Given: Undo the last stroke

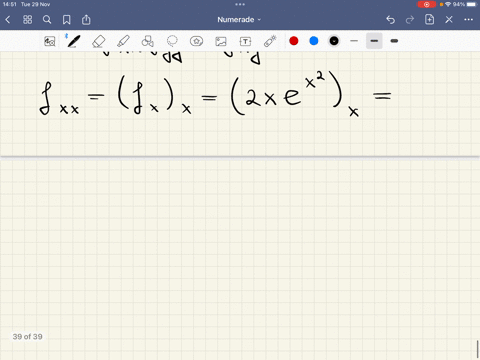Looking at the screenshot, I should tap(390, 20).
